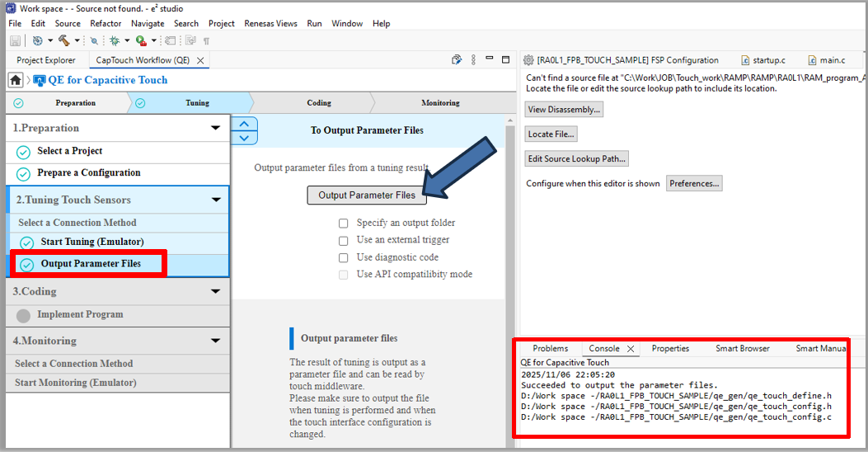The width and height of the screenshot is (868, 452).
Task: Select the Coding workflow step
Action: pos(318,103)
